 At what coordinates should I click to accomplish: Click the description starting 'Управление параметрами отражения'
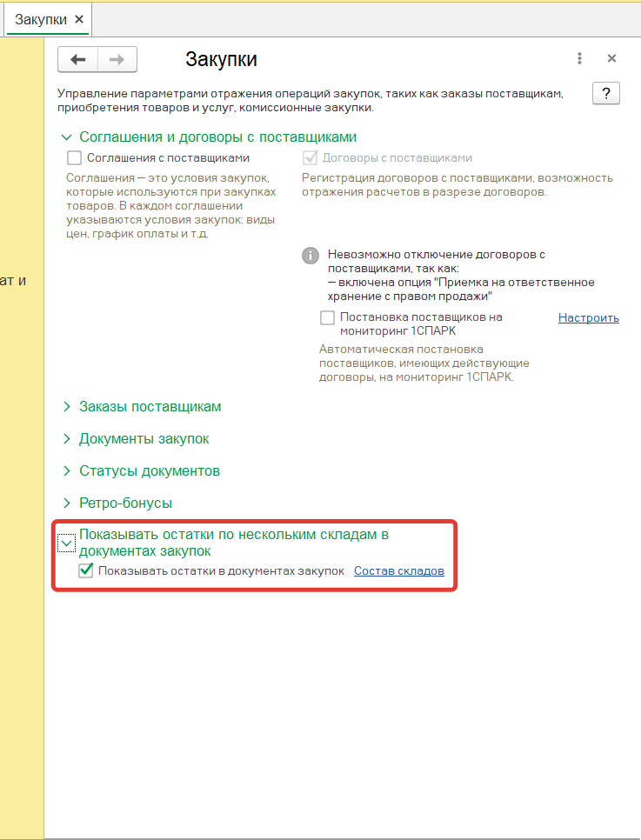(x=310, y=101)
